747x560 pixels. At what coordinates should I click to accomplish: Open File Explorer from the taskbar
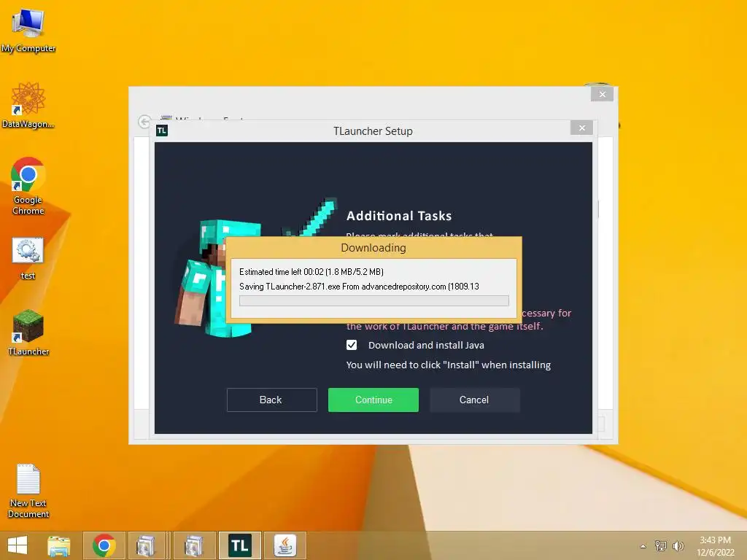[x=58, y=545]
